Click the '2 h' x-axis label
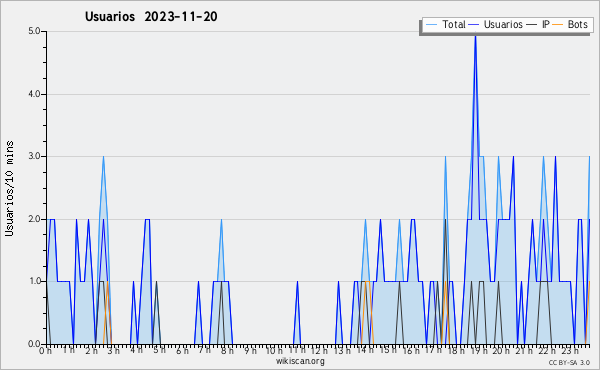Viewport: 600px width, 370px height. coord(91,351)
